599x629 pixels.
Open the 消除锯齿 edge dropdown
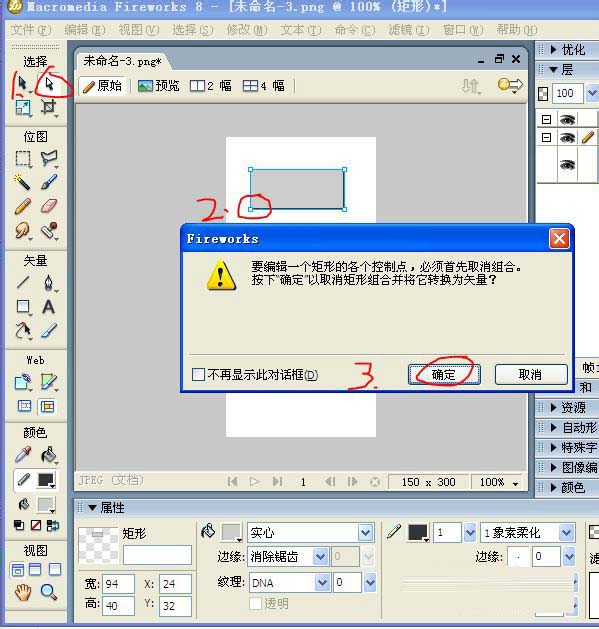(320, 557)
